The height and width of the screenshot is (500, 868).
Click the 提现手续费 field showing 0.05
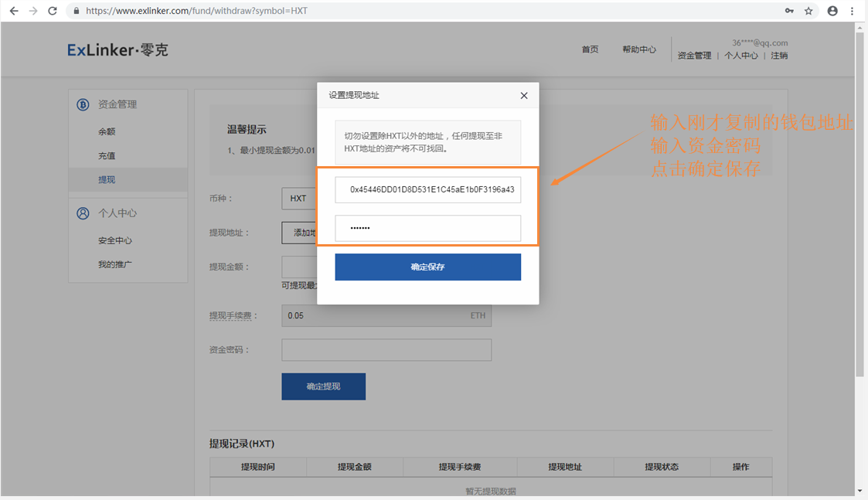pyautogui.click(x=386, y=315)
